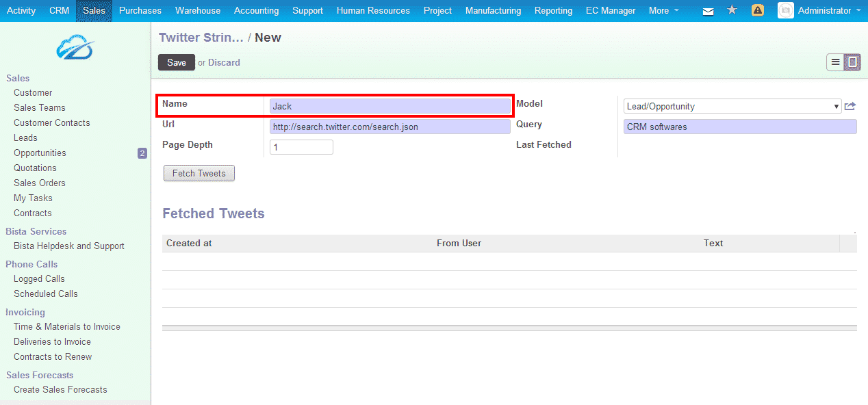Open the Model external link icon
The width and height of the screenshot is (868, 405).
click(x=850, y=106)
